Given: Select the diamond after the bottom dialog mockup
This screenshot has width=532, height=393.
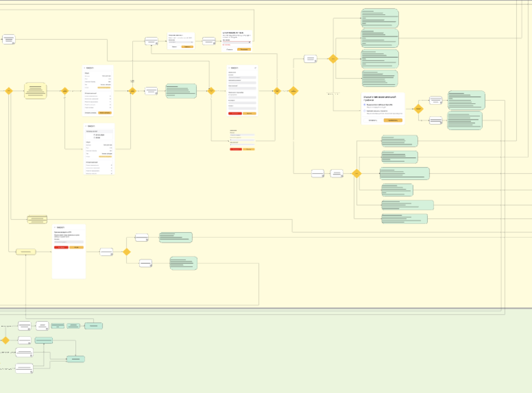Looking at the screenshot, I should coord(127,252).
